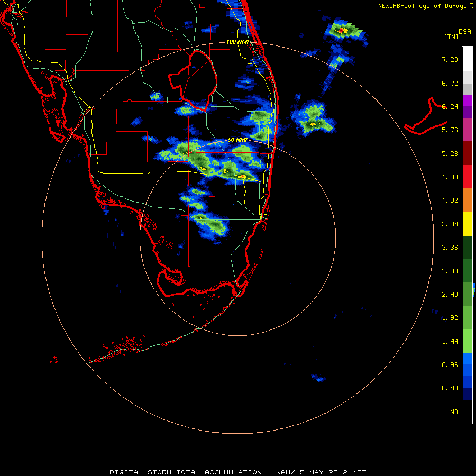Click the 1.92 legend value
476x476 pixels.
tap(450, 318)
